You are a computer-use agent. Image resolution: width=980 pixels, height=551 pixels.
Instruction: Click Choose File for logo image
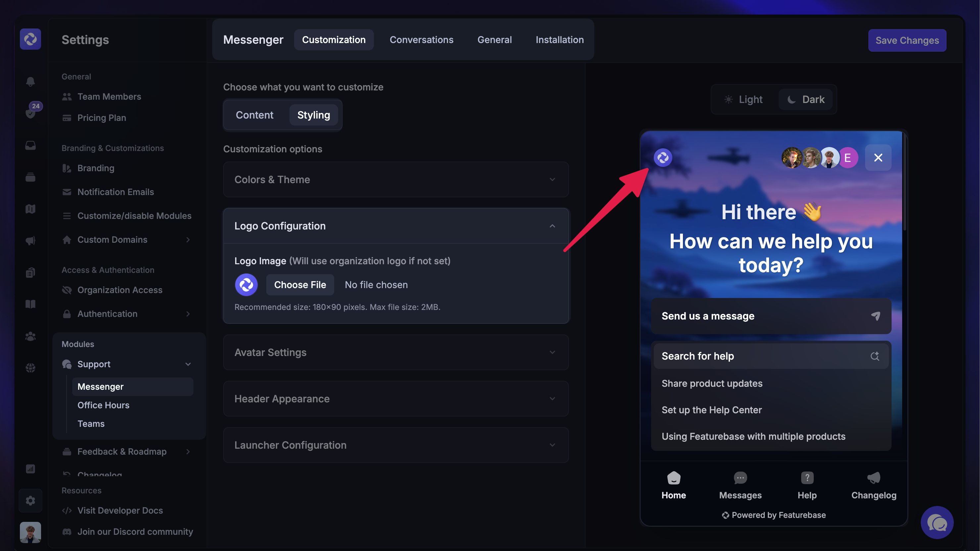point(300,285)
